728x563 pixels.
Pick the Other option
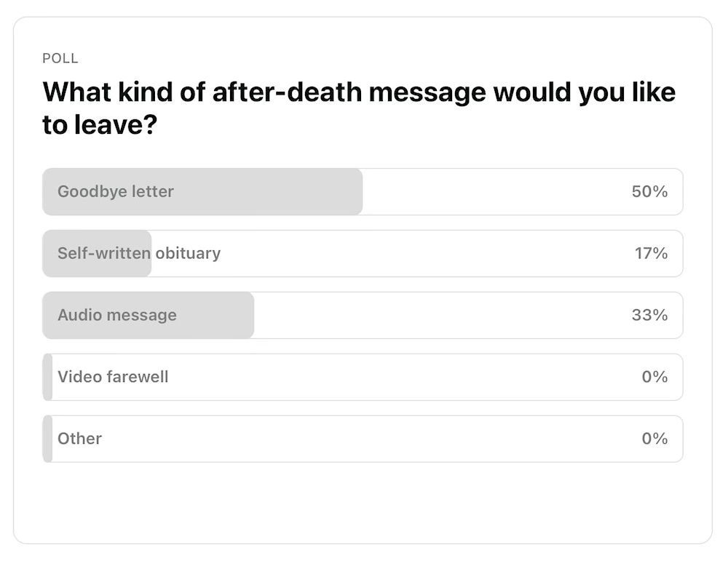coord(363,439)
